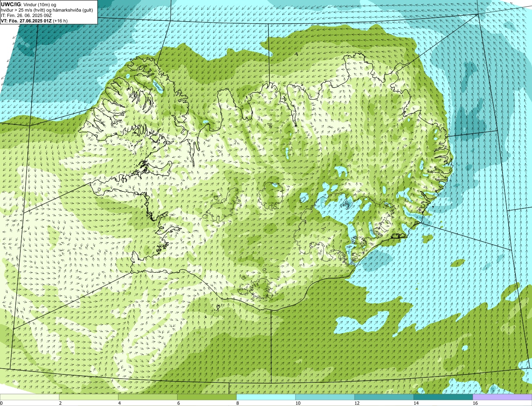Click the 4–6 m/s green legend swatch
This screenshot has height=406, width=532.
click(148, 397)
